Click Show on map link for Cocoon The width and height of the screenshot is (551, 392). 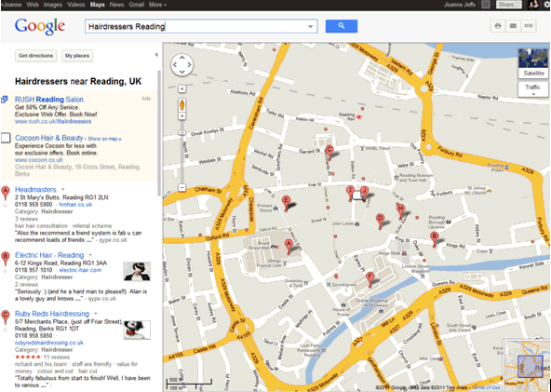(105, 139)
